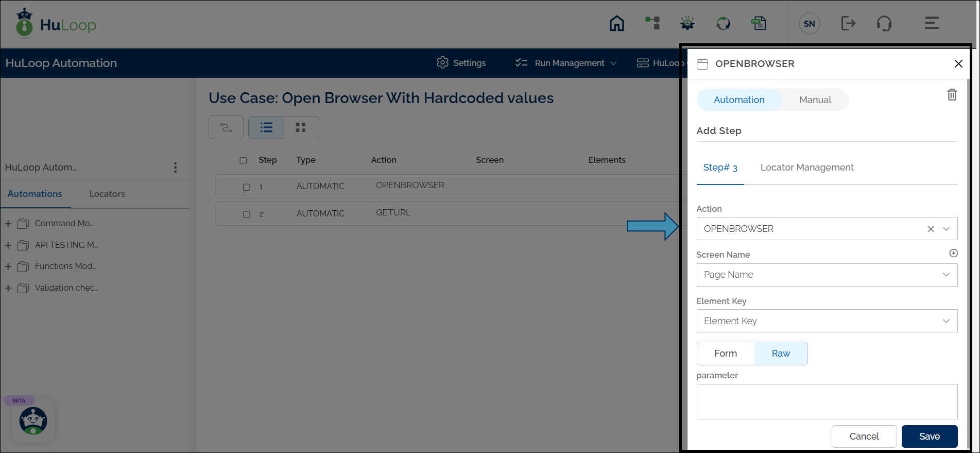Click the logout arrow icon
The height and width of the screenshot is (453, 980).
848,23
